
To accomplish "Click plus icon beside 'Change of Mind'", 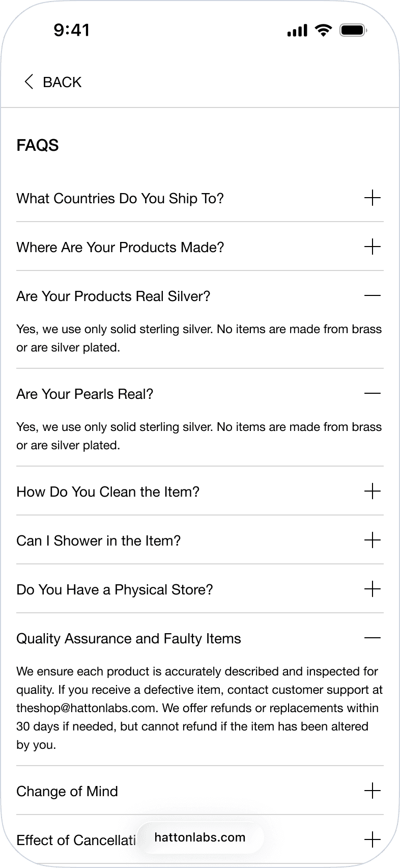I will [x=373, y=791].
